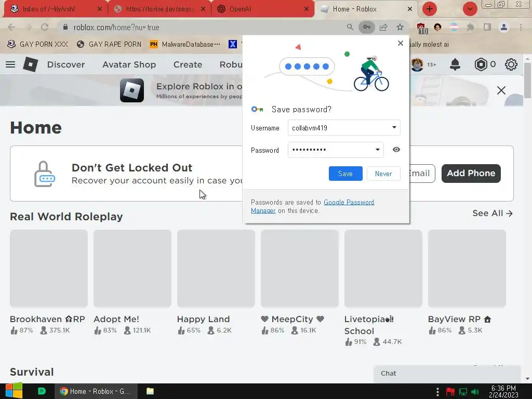Open the browser extensions puzzle icon
The image size is (532, 399).
[x=470, y=27]
